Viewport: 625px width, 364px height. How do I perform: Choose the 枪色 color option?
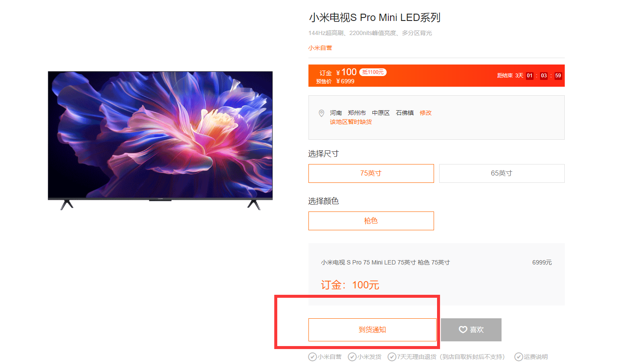371,221
